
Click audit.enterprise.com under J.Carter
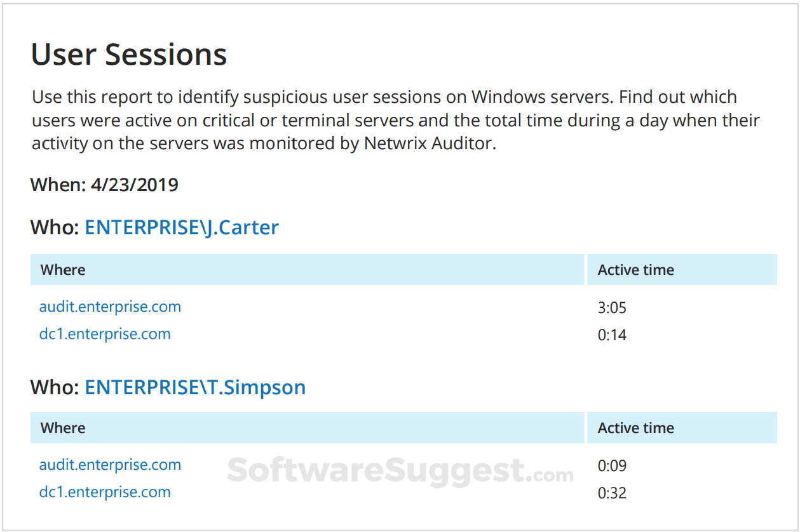[110, 307]
